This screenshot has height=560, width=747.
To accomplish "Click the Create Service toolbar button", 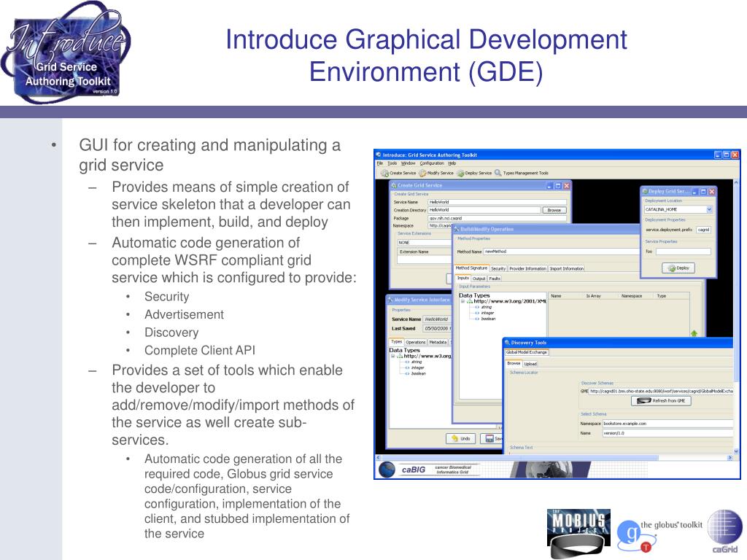I will tap(398, 173).
